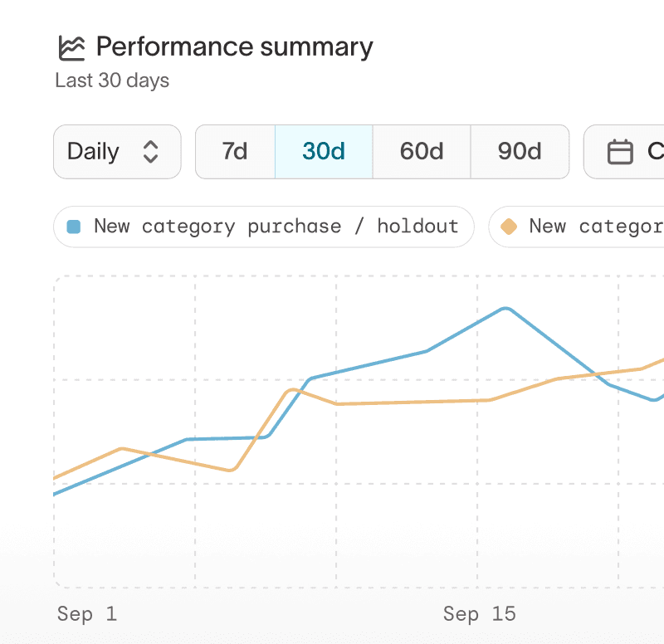Switch to the 90d range tab

(x=519, y=151)
